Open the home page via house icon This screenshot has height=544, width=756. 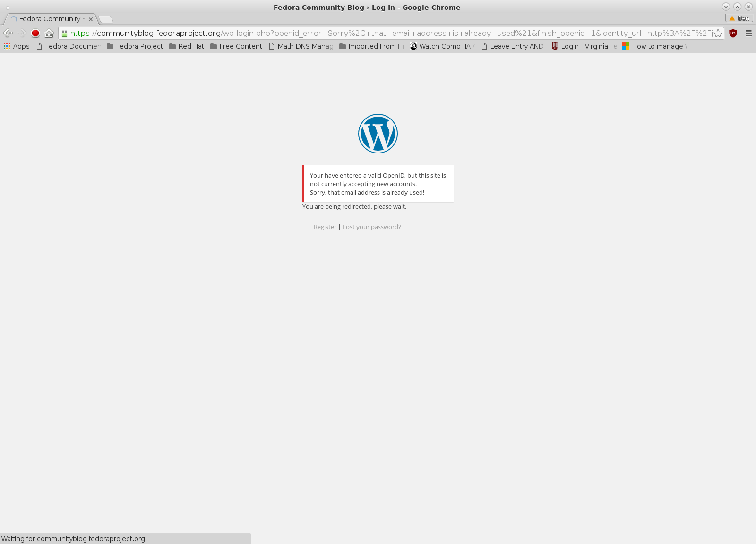point(49,33)
